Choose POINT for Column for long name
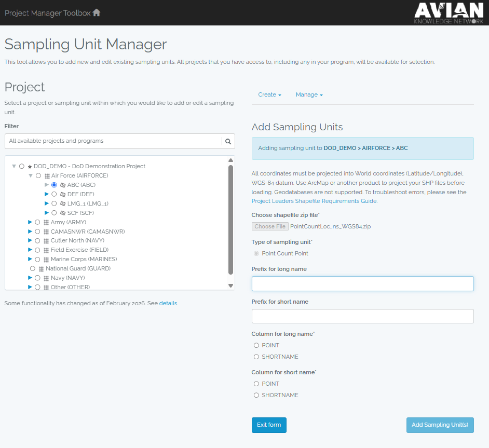The height and width of the screenshot is (448, 489). (x=256, y=345)
